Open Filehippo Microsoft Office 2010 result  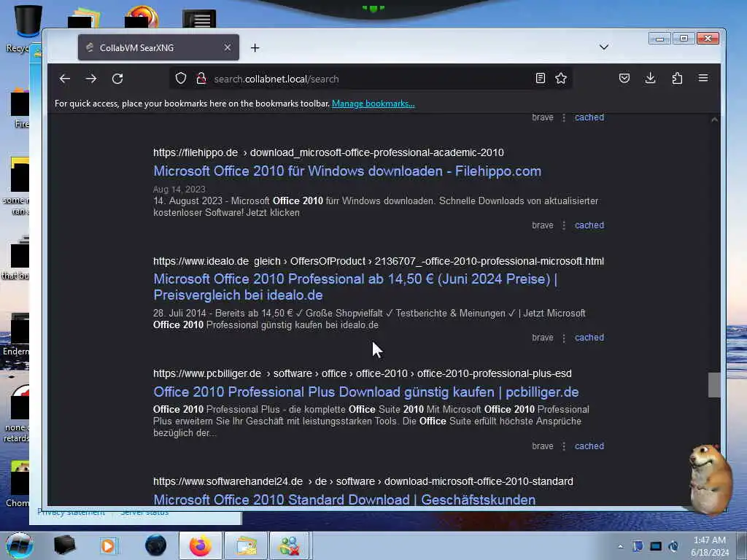pyautogui.click(x=347, y=171)
